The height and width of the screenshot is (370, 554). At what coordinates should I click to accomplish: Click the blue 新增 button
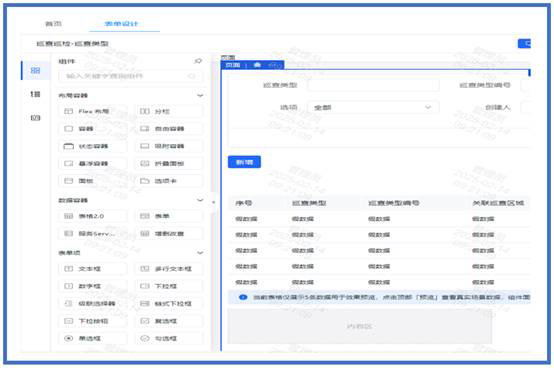[x=244, y=162]
